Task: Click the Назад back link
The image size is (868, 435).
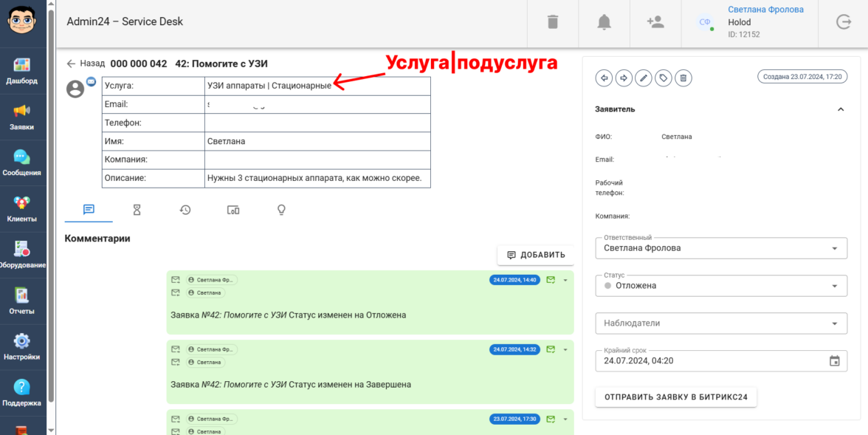Action: tap(86, 64)
